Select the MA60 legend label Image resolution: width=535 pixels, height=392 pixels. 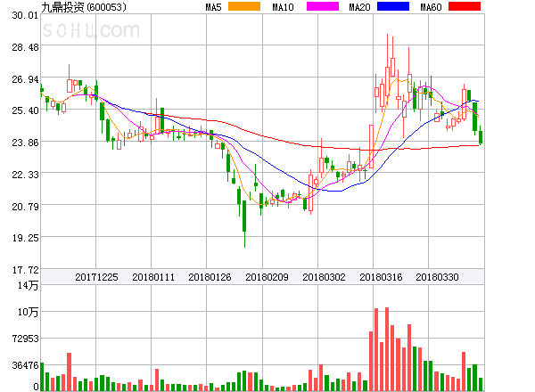coord(431,7)
